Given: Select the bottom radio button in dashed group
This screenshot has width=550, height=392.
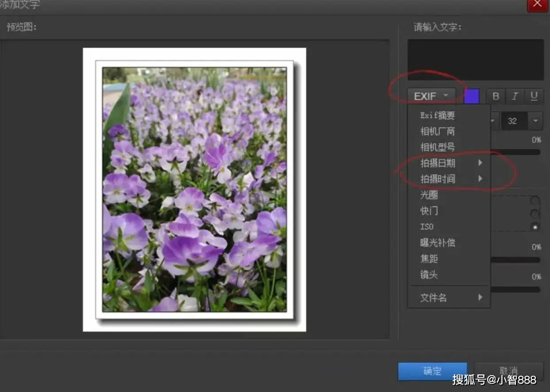Looking at the screenshot, I should [534, 227].
